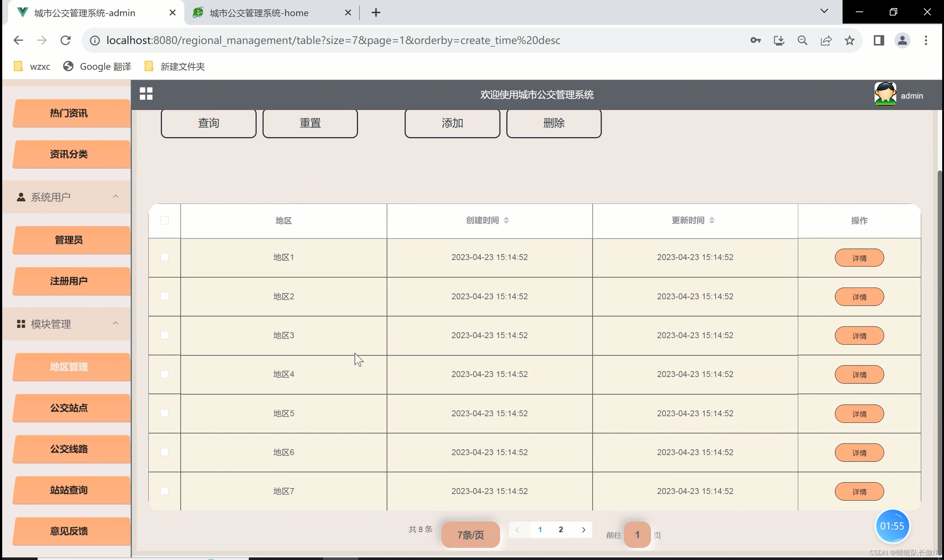The image size is (944, 560).
Task: Bookmark this page with star icon
Action: pyautogui.click(x=849, y=41)
